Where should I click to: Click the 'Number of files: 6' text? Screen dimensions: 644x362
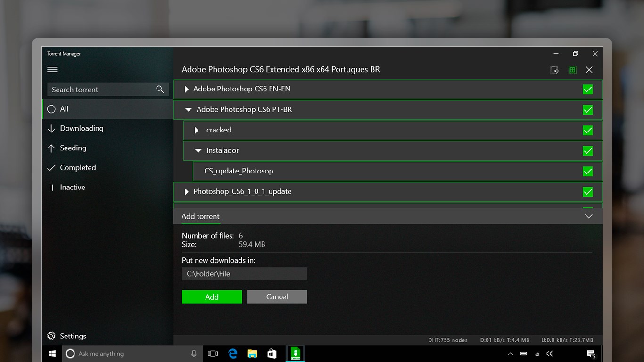coord(213,236)
